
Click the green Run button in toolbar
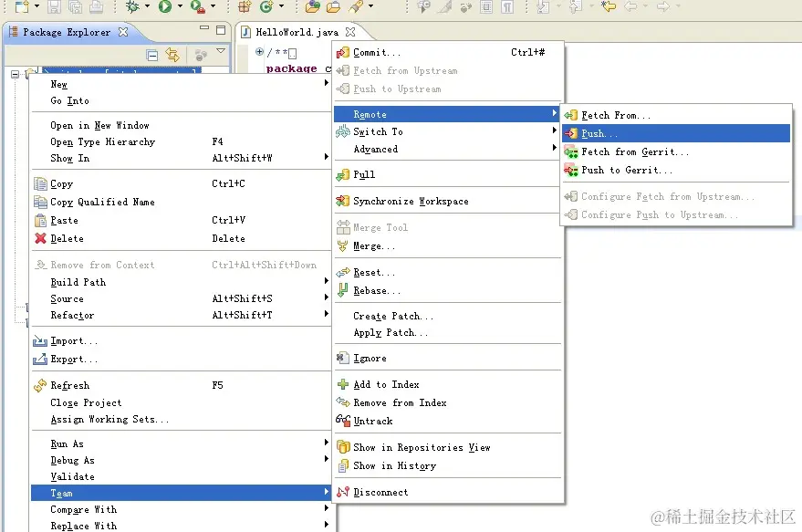tap(165, 6)
